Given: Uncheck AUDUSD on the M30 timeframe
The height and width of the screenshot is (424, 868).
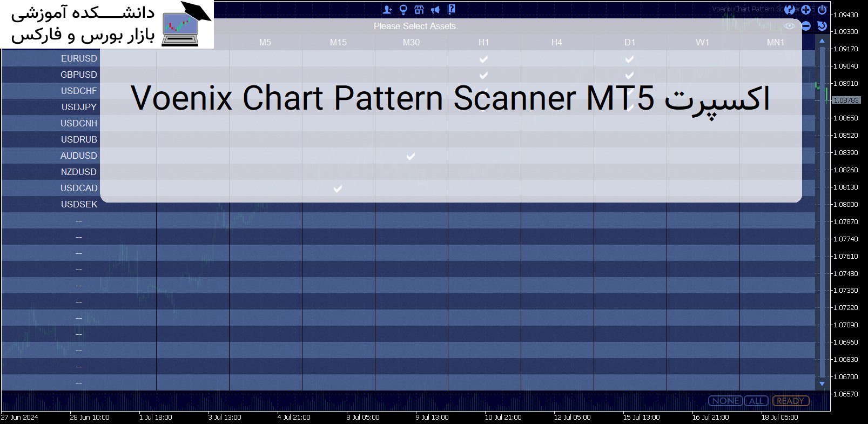Looking at the screenshot, I should [411, 156].
